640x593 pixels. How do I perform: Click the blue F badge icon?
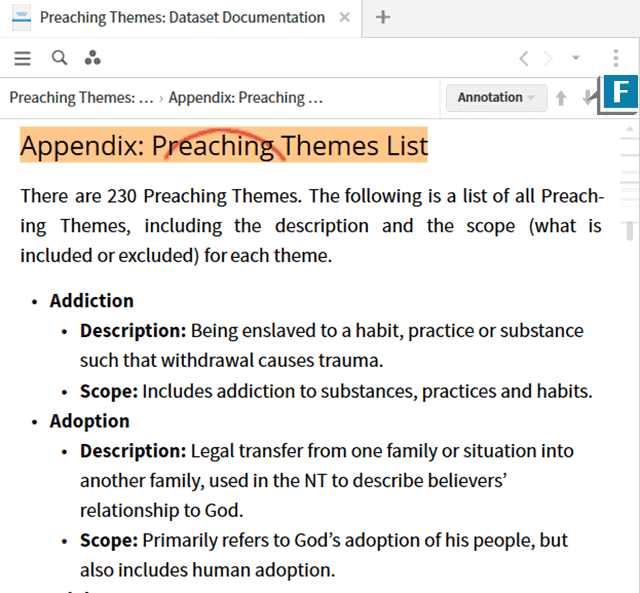[x=619, y=95]
